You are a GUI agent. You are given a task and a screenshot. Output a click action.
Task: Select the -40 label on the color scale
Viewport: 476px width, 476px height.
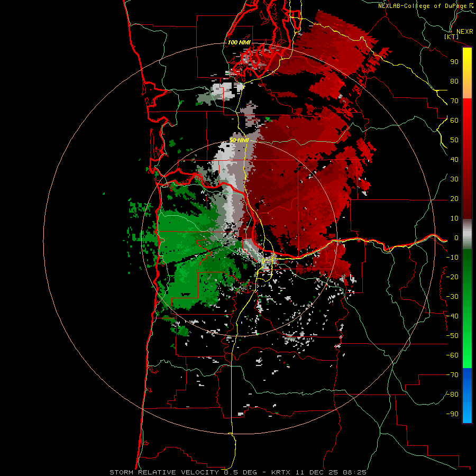coord(452,316)
